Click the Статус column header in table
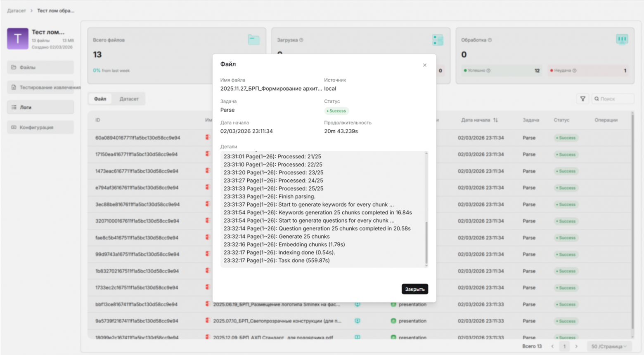Screen dimensions: 644x355 [x=561, y=120]
